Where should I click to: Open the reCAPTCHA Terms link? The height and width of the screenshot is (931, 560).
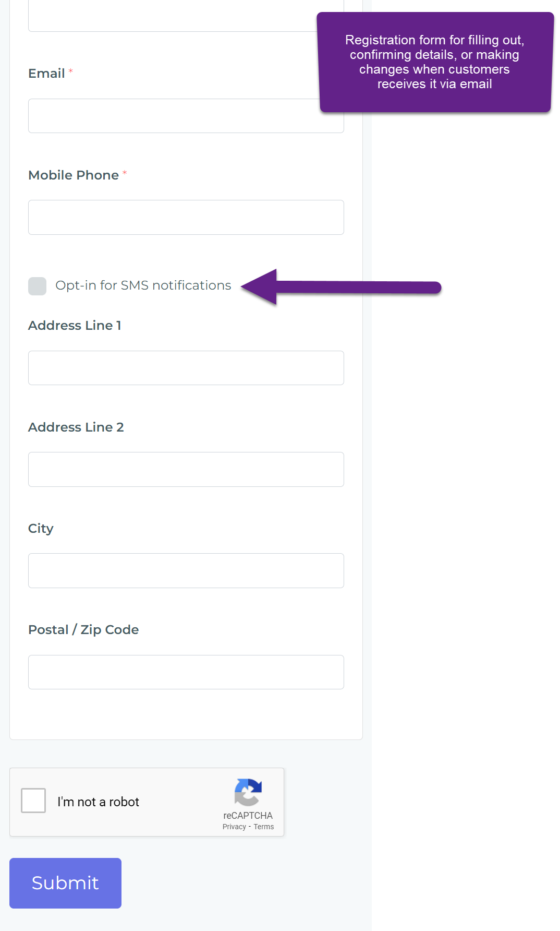tap(264, 827)
